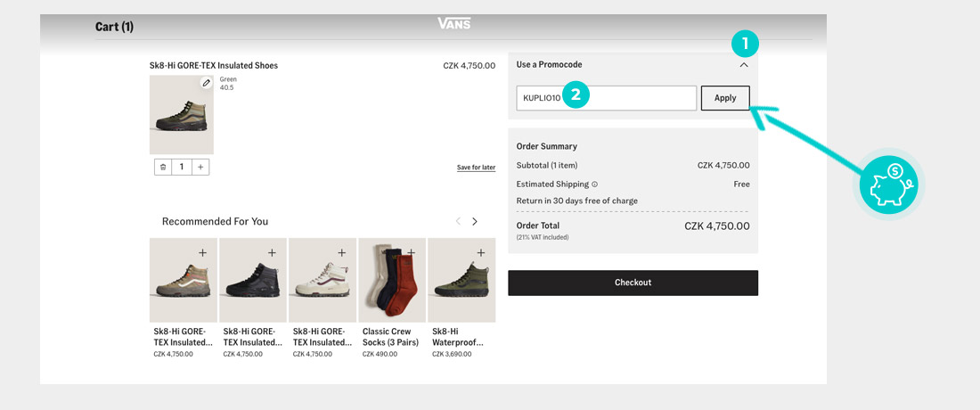Collapse the Use a Promocode section
Screen dimensions: 980x410
point(744,65)
